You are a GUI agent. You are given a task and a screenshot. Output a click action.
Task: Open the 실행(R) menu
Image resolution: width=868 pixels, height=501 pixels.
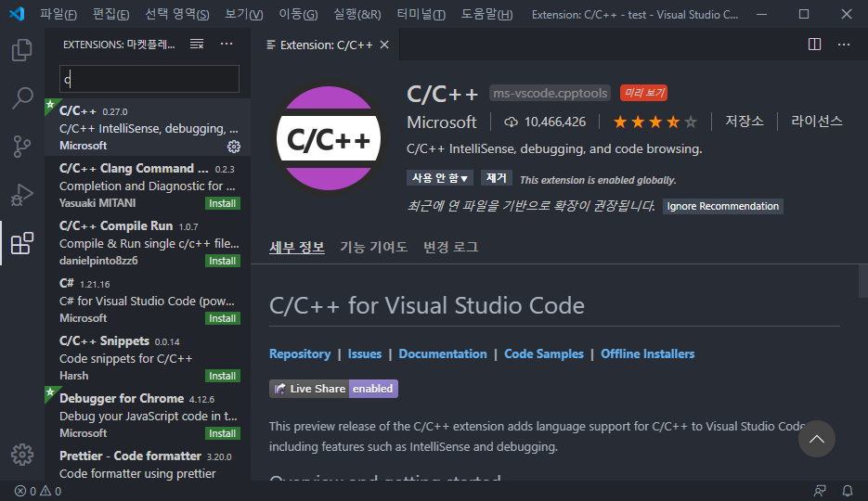(x=357, y=14)
